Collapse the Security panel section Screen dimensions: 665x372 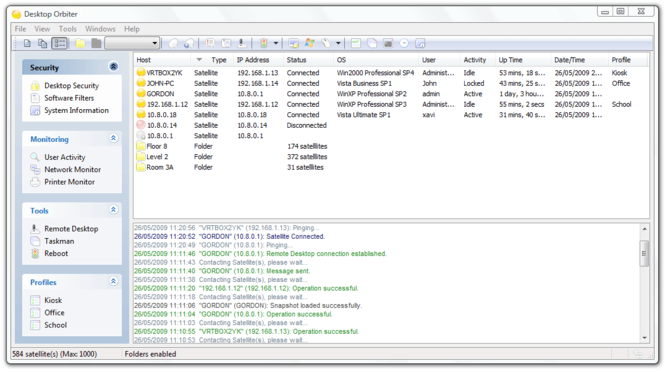[113, 67]
